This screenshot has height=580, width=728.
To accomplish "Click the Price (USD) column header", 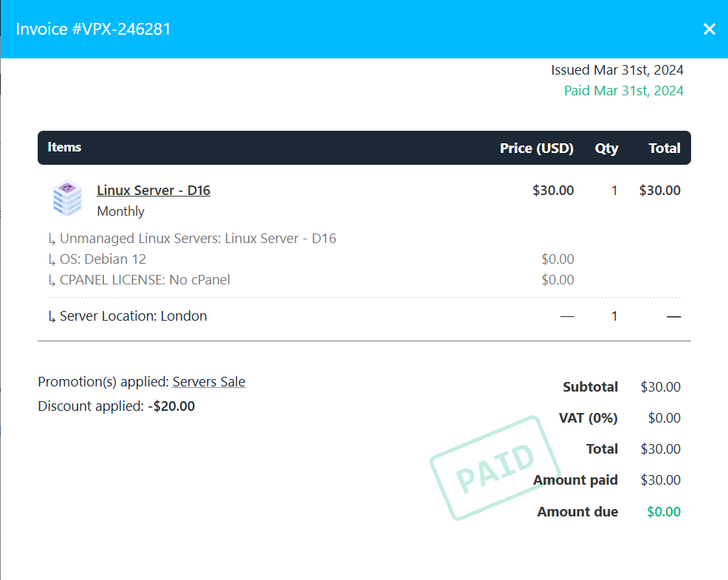I will 536,148.
